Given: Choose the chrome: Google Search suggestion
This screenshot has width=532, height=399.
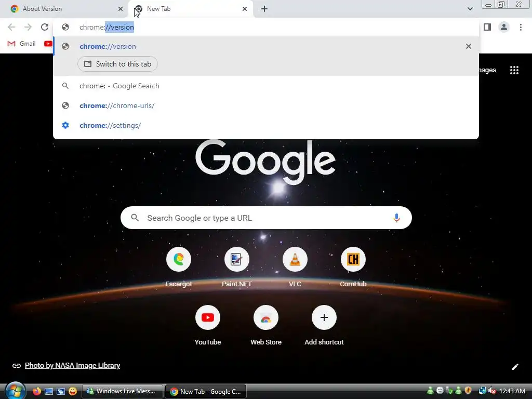Looking at the screenshot, I should pos(266,86).
